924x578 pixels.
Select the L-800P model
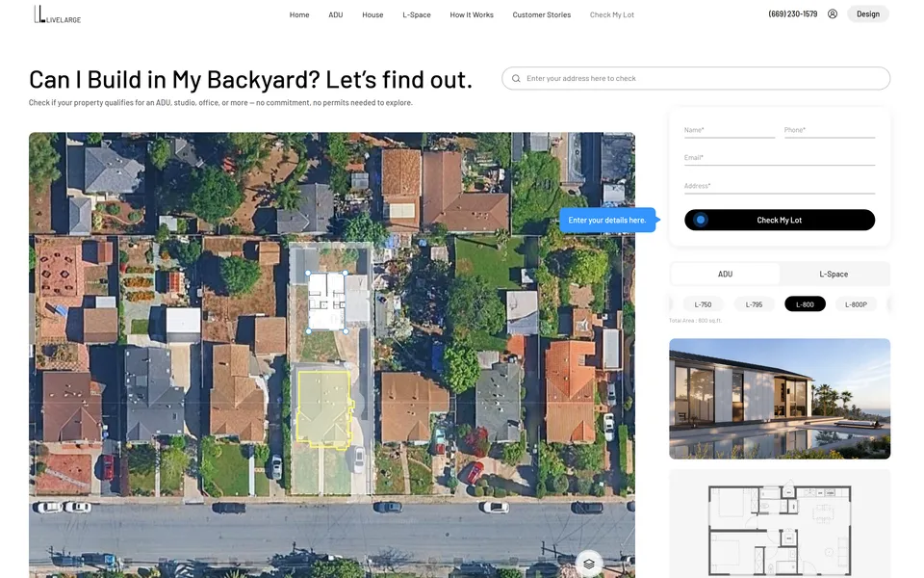point(856,304)
